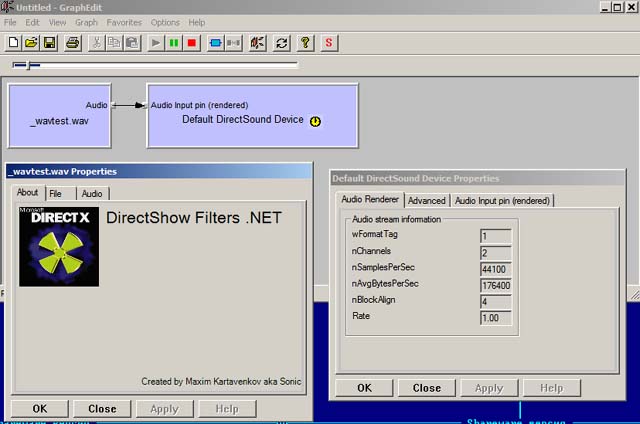Click the Insert Filter toolbar icon
This screenshot has height=424, width=640.
coord(215,43)
